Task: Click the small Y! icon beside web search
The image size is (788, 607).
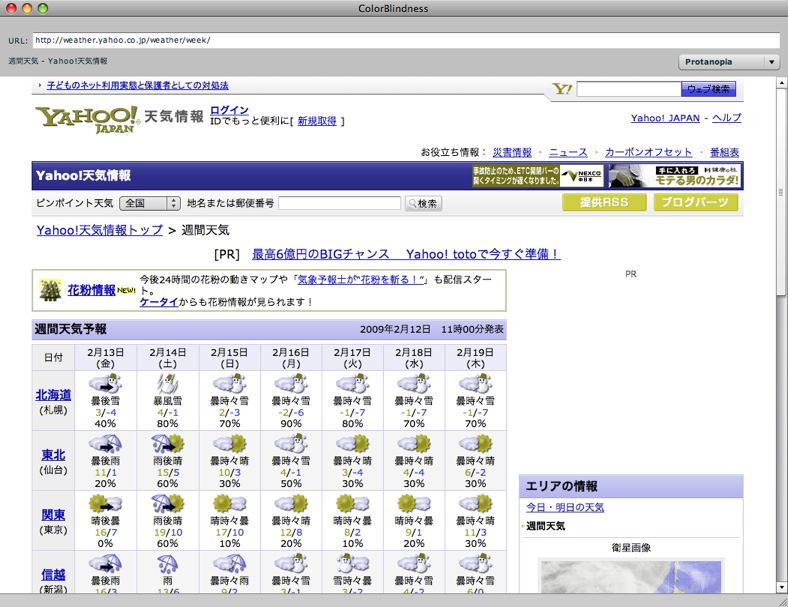Action: tap(563, 89)
